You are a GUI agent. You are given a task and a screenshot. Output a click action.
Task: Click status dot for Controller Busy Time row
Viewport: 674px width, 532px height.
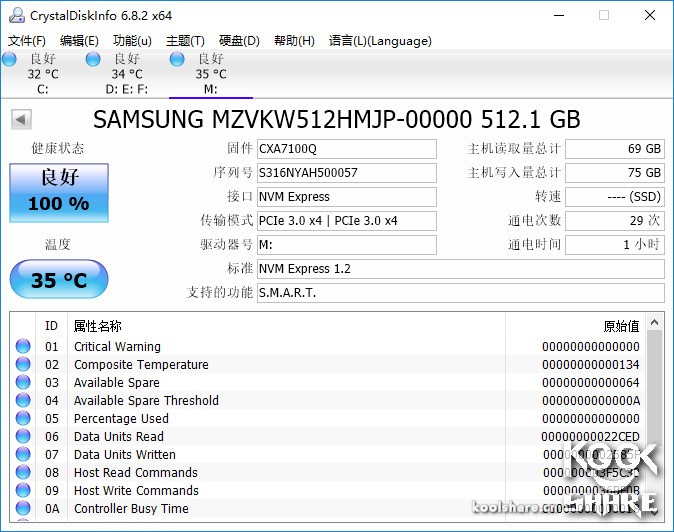pos(23,508)
